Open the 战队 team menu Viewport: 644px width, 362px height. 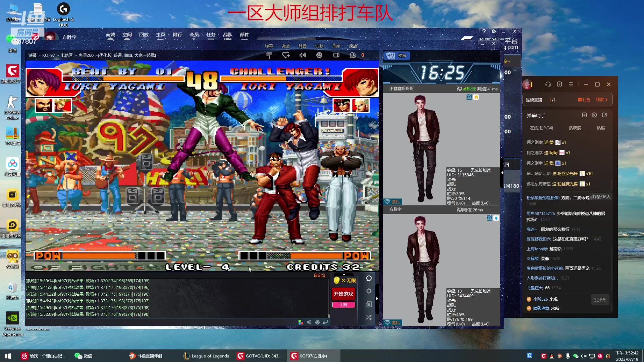(228, 35)
